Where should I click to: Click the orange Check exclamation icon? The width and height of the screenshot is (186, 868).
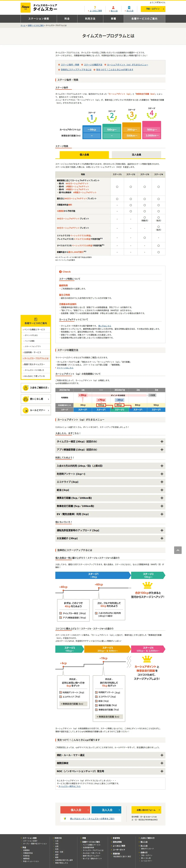pos(60,272)
